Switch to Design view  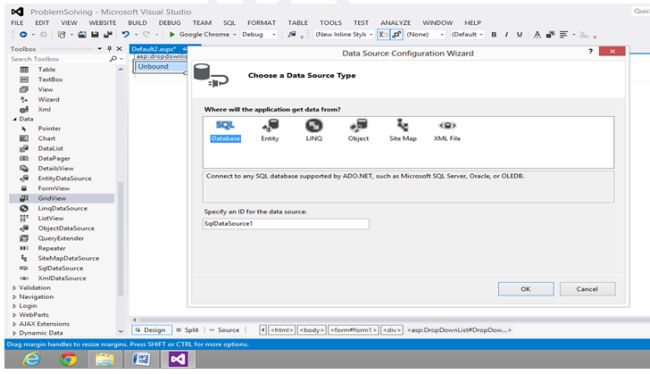pyautogui.click(x=151, y=330)
